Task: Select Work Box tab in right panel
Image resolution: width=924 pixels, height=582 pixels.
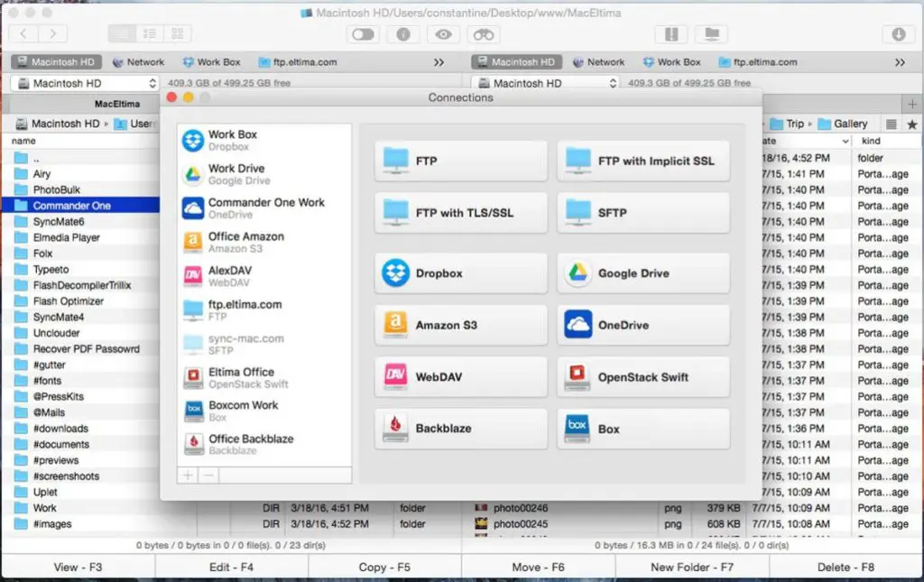Action: [671, 62]
